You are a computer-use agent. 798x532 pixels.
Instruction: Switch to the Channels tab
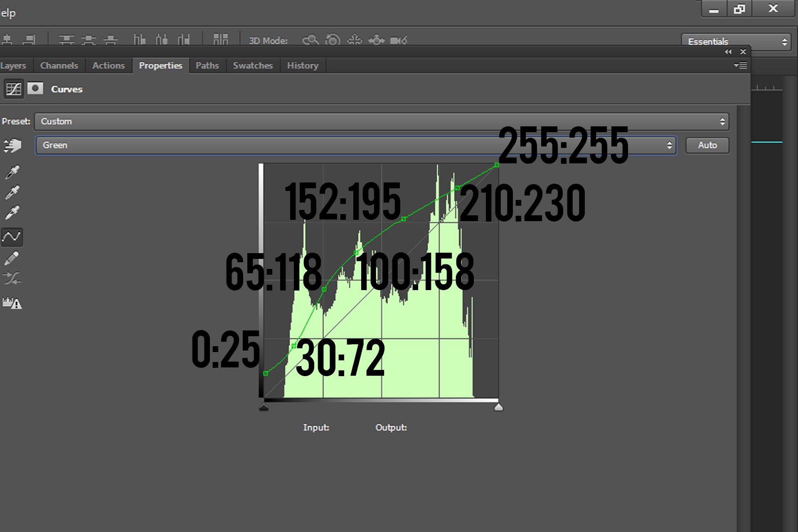point(59,66)
